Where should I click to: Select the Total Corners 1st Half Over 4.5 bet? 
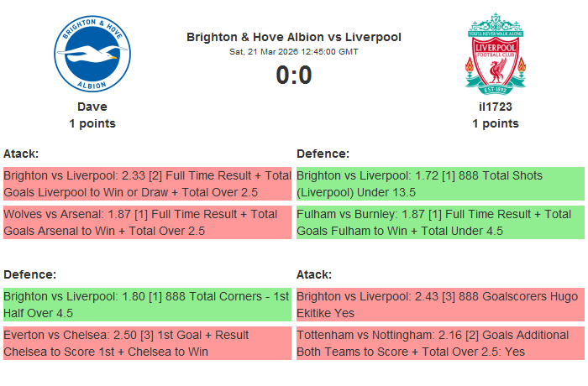[x=147, y=305]
